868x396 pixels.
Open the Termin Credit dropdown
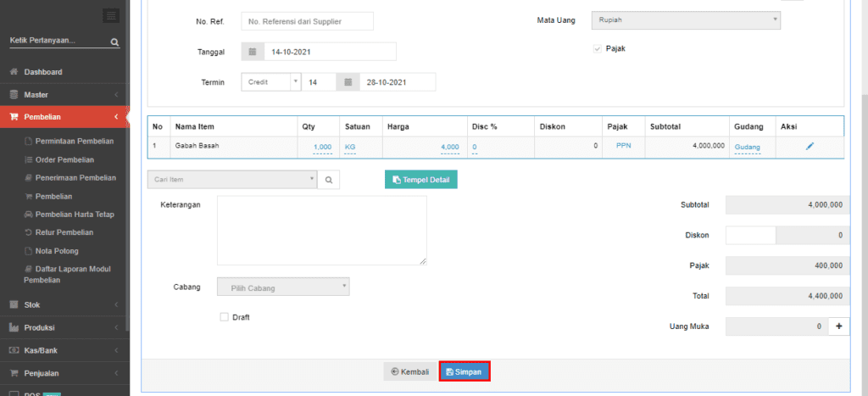(x=270, y=82)
